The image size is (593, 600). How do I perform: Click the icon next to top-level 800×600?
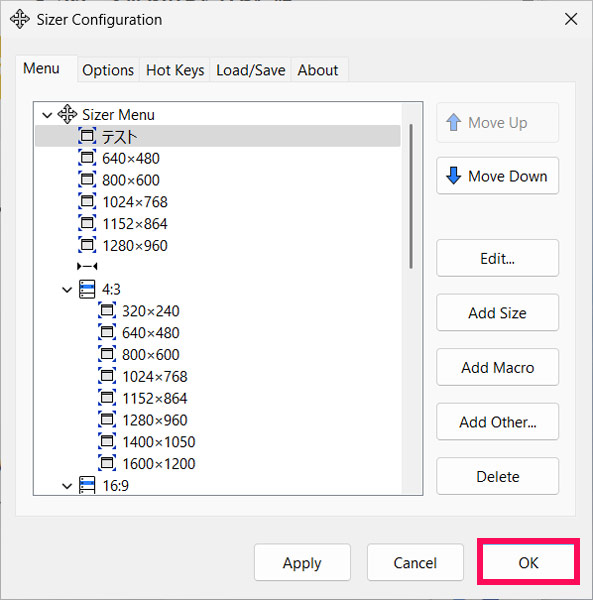point(87,179)
